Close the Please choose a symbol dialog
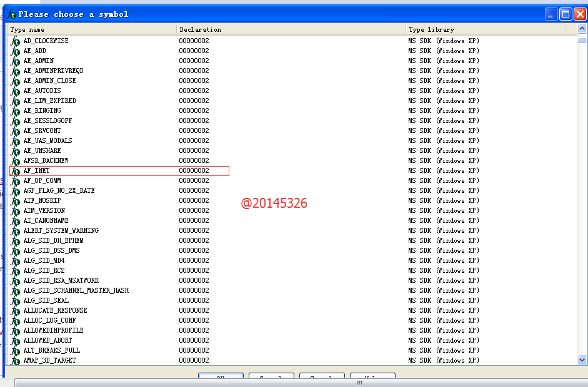 pyautogui.click(x=579, y=14)
